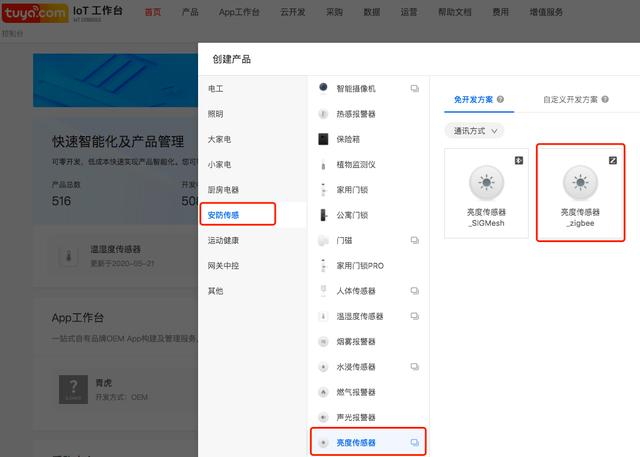Screen dimensions: 640x457
Task: Open the 费用 menu item
Action: (x=500, y=12)
